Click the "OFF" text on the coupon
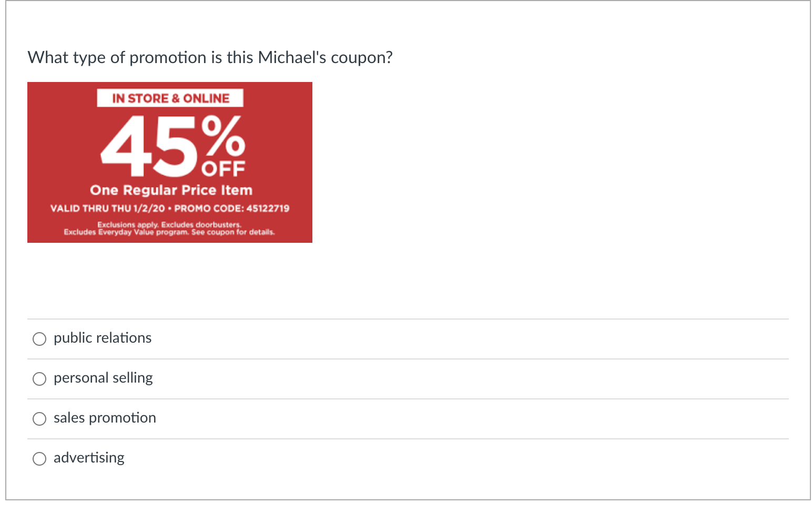 point(224,169)
